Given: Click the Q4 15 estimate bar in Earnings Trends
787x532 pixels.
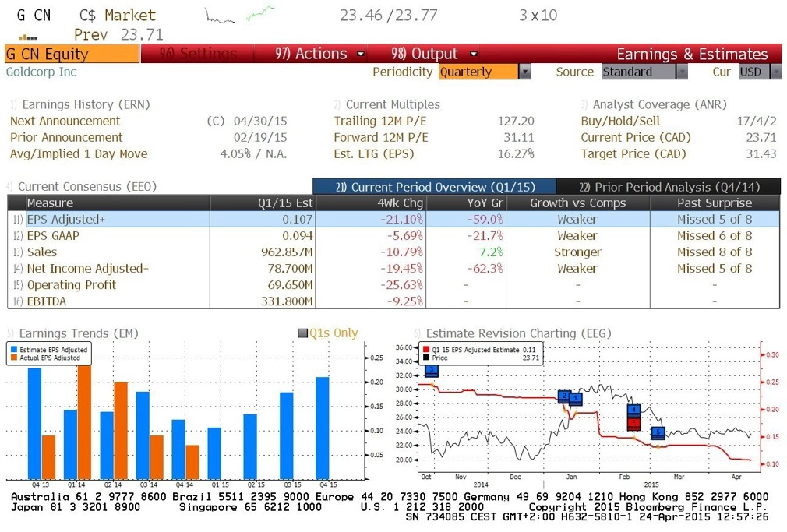Looking at the screenshot, I should [x=323, y=428].
